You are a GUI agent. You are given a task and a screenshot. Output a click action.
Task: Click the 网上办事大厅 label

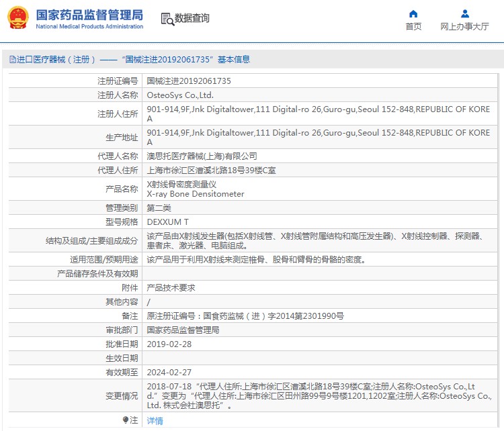464,26
